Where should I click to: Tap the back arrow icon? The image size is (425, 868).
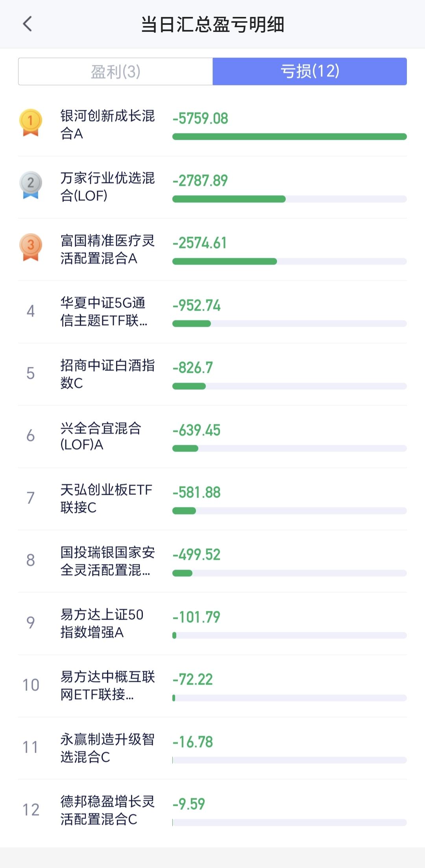[x=27, y=24]
